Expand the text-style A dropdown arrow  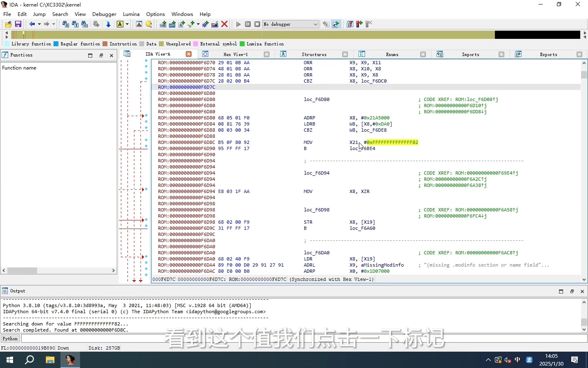[127, 25]
